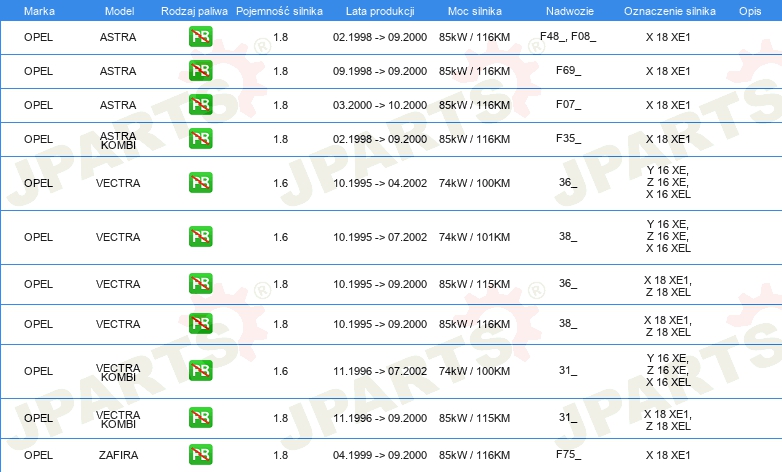Click body code F48_, F08_
Image resolution: width=782 pixels, height=472 pixels.
pyautogui.click(x=568, y=36)
